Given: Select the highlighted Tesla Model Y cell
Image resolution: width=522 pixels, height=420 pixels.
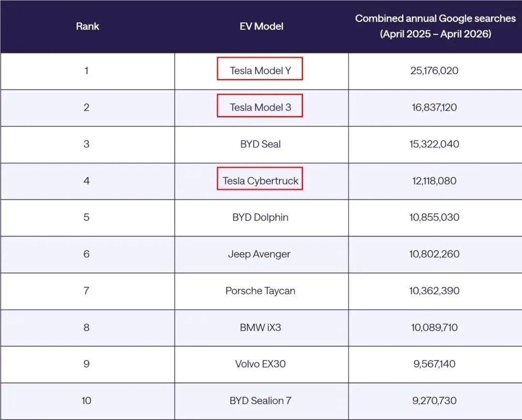Looking at the screenshot, I should [x=260, y=69].
